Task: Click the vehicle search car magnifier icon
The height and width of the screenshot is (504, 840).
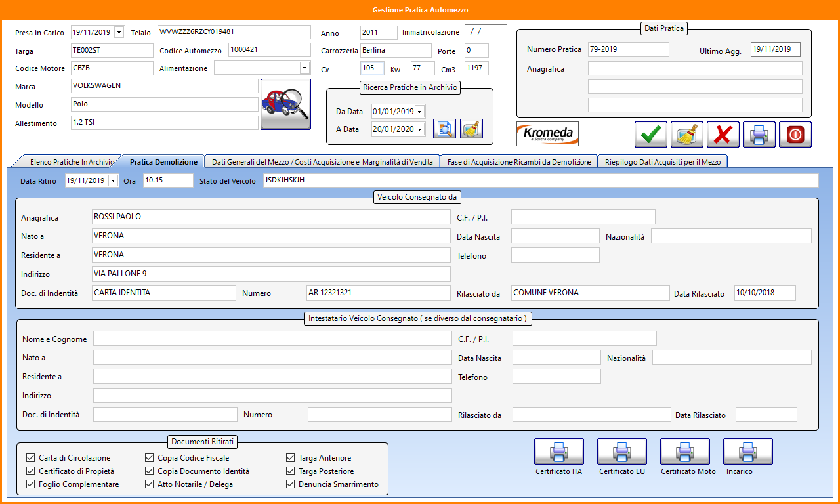Action: click(x=285, y=104)
